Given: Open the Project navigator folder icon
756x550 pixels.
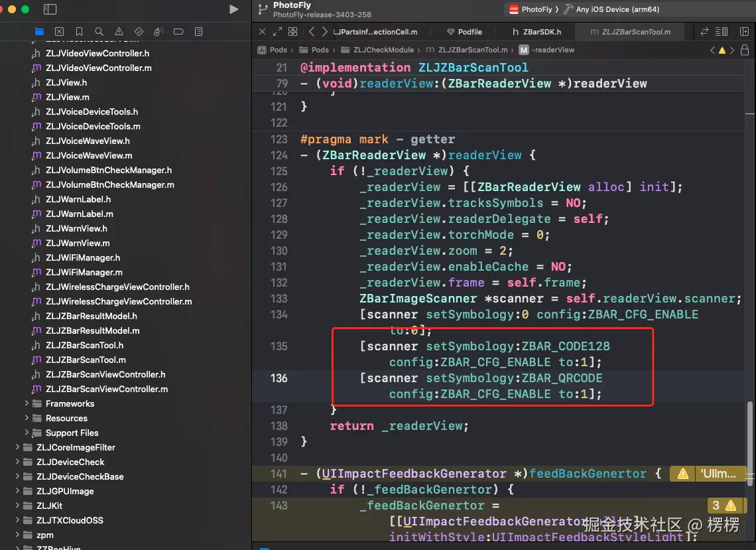Looking at the screenshot, I should coord(40,32).
